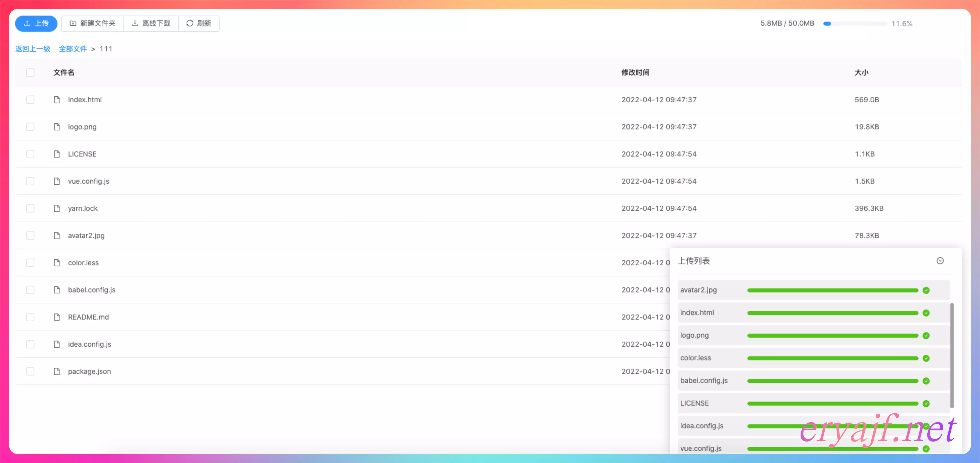Check the box for logo.png
This screenshot has width=980, height=463.
point(30,127)
